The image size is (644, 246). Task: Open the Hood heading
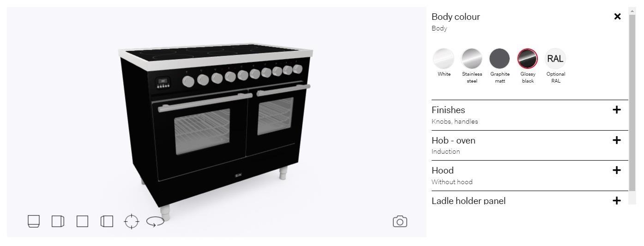pos(443,170)
